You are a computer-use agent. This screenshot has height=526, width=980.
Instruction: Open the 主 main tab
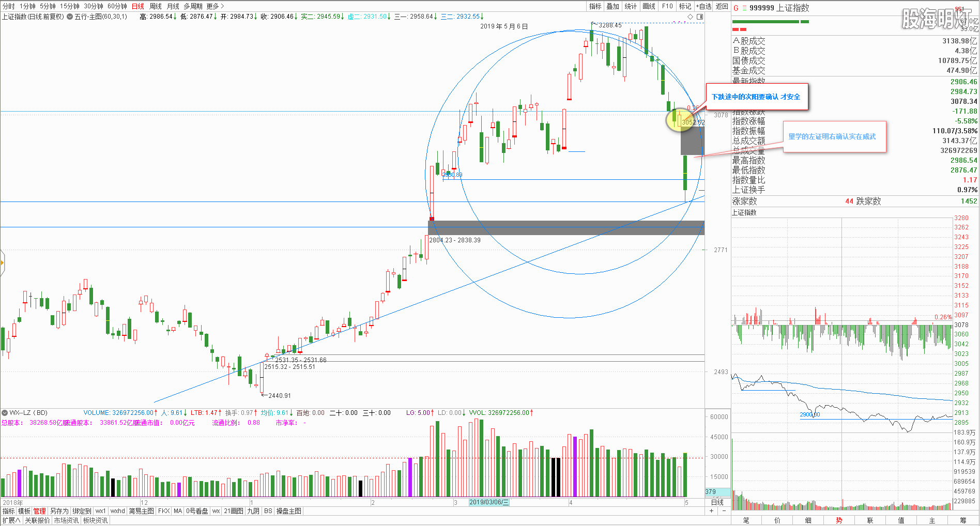pyautogui.click(x=932, y=520)
